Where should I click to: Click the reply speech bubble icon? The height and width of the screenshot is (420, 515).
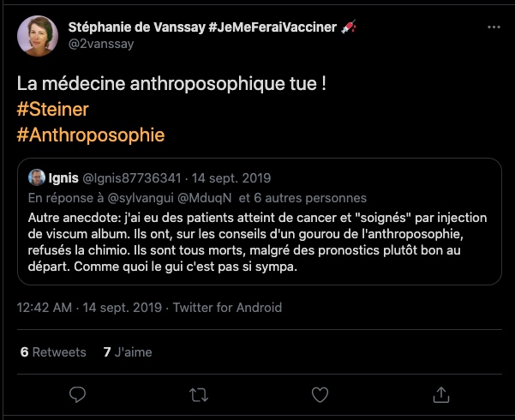point(77,394)
